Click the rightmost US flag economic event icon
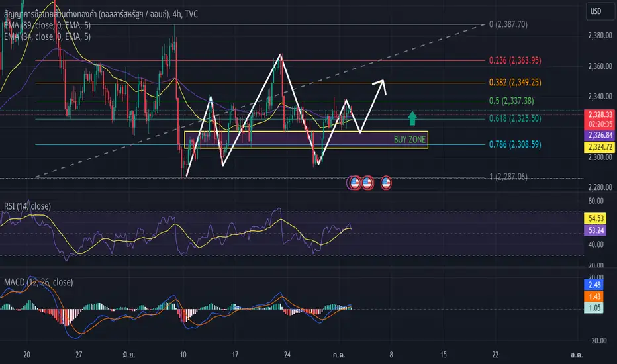The width and height of the screenshot is (617, 364). click(386, 183)
